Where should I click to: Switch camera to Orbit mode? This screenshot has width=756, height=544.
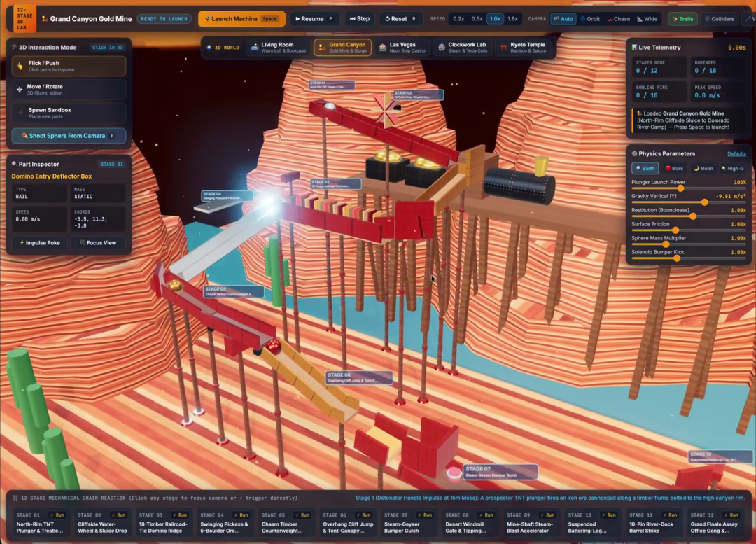(590, 19)
